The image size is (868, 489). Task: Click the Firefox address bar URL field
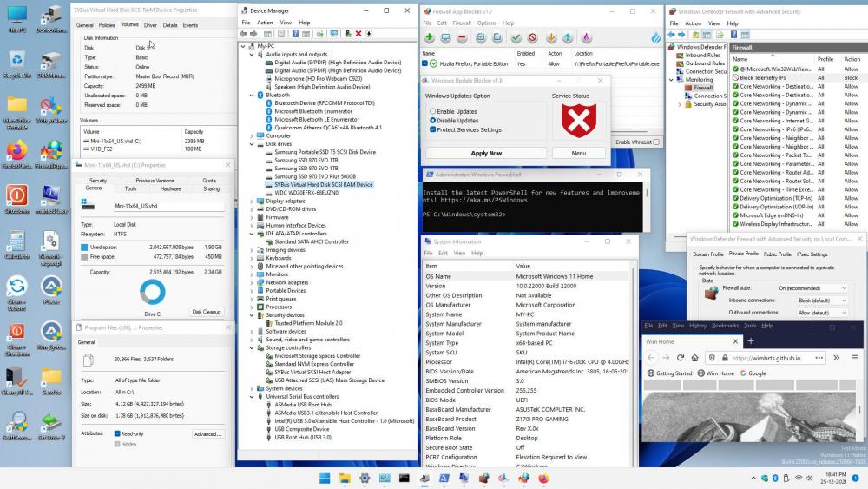764,358
